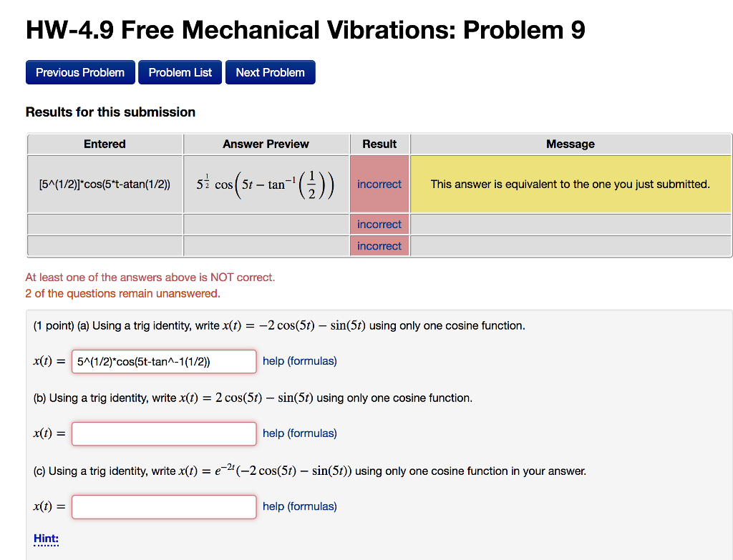Open the Problem List
Screen dimensions: 733x560
[180, 72]
